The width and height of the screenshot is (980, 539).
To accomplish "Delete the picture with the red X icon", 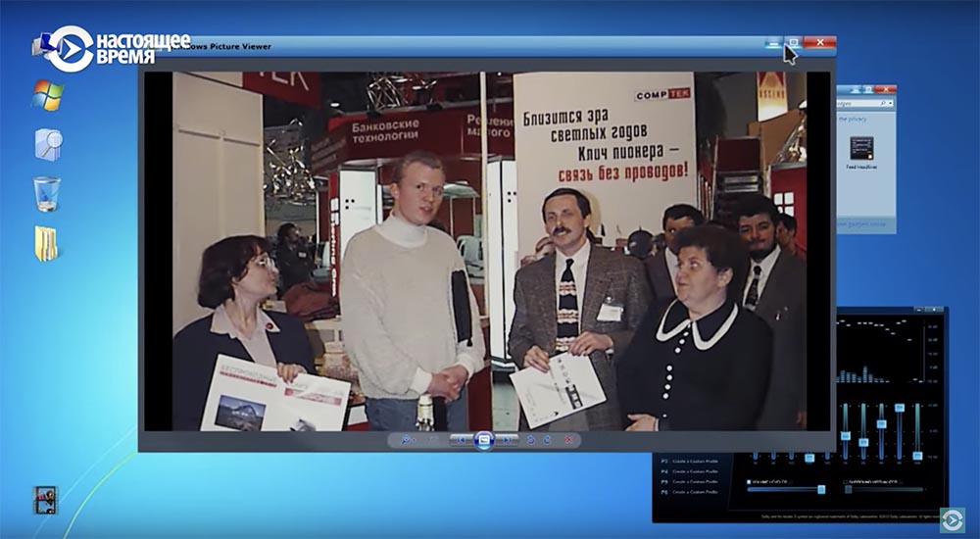I will coord(568,440).
